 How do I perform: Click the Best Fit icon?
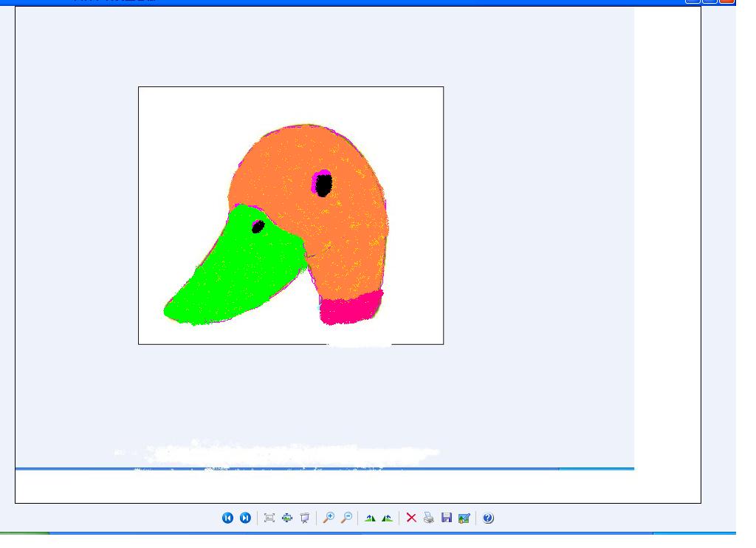point(269,518)
